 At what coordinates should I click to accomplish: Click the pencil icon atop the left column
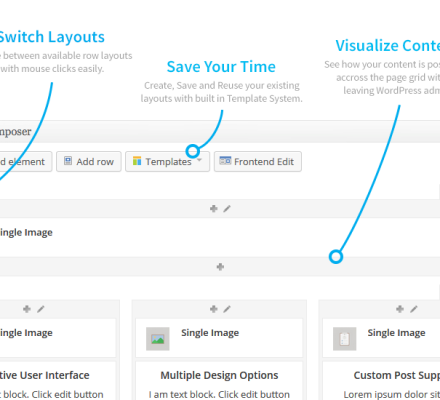point(41,309)
